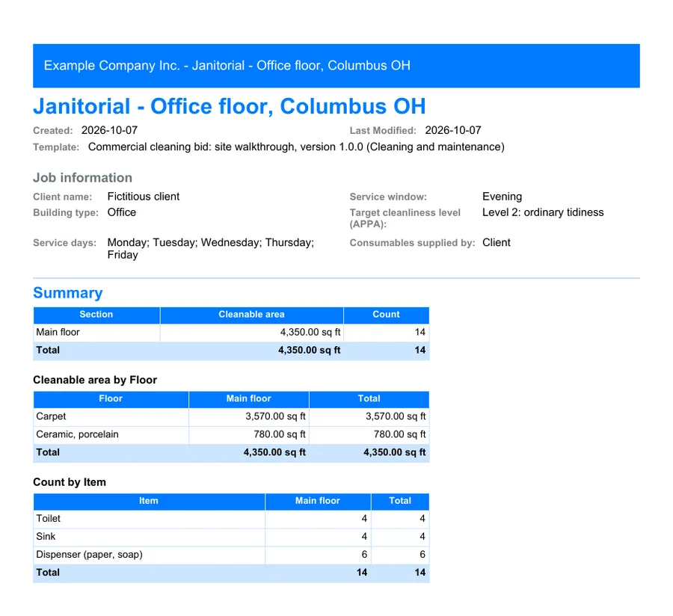673x616 pixels.
Task: Select the client name value 'Fictitious client'
Action: point(144,197)
